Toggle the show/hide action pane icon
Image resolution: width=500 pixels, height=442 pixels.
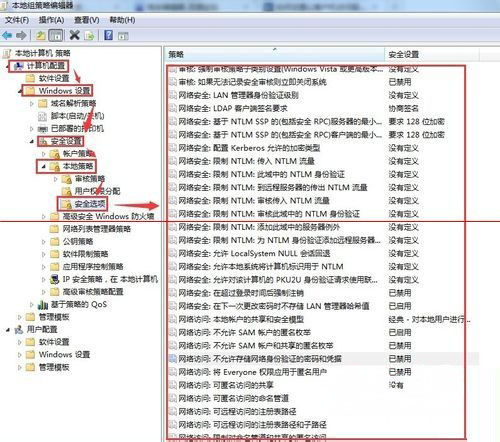pyautogui.click(x=123, y=36)
